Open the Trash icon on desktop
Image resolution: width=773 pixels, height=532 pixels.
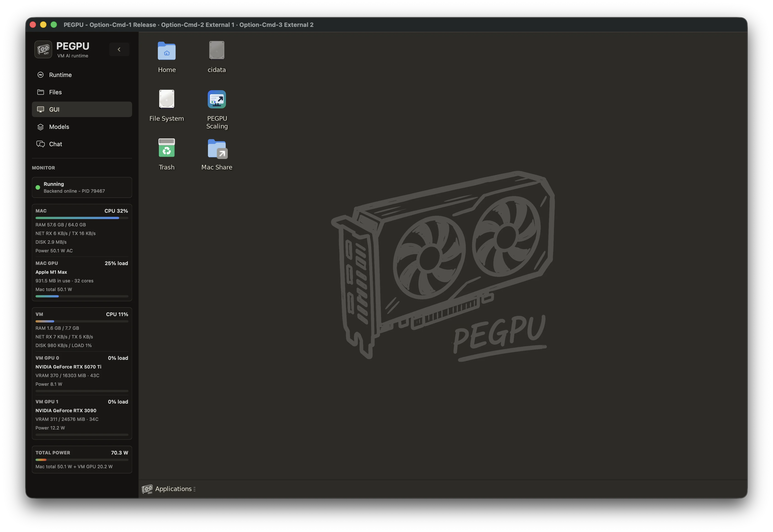(x=167, y=148)
